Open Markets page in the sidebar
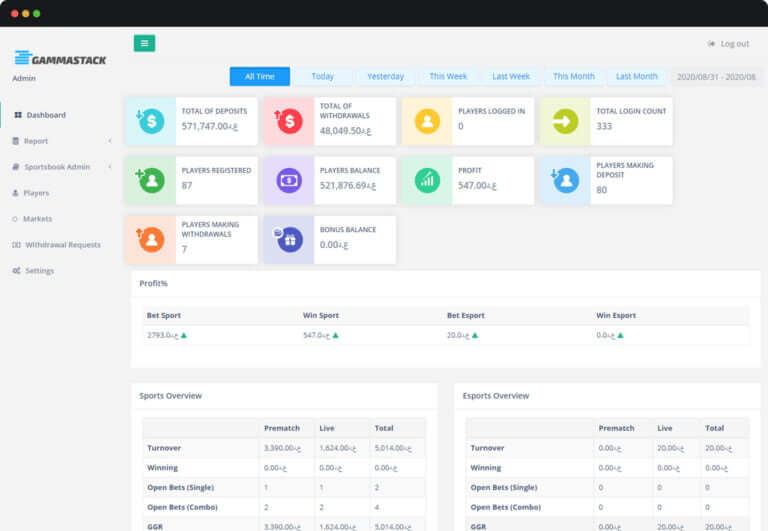This screenshot has height=531, width=768. tap(37, 219)
